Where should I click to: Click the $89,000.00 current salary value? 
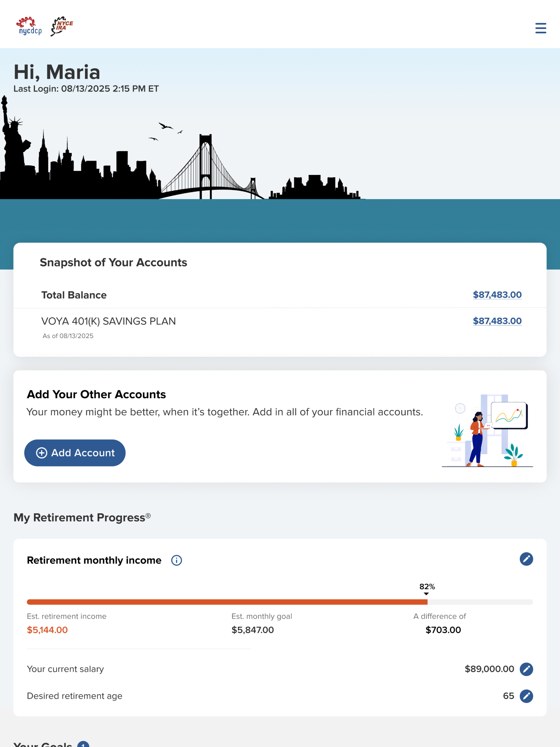click(x=489, y=669)
